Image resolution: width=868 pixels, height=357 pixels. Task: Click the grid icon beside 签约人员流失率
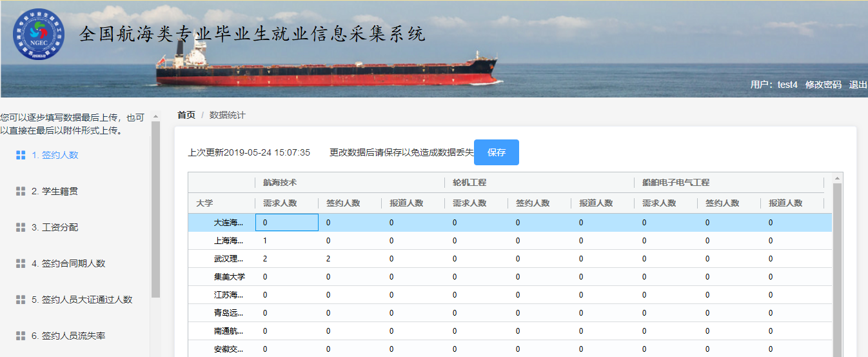(x=21, y=336)
